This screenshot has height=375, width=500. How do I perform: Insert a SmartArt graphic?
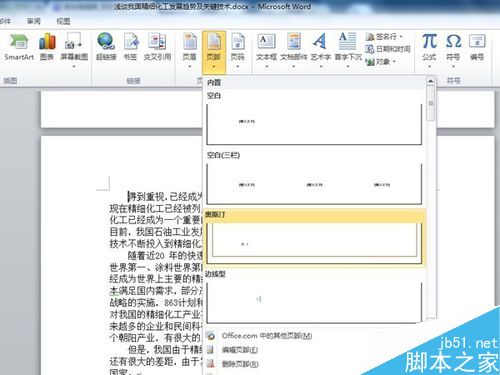click(x=19, y=47)
